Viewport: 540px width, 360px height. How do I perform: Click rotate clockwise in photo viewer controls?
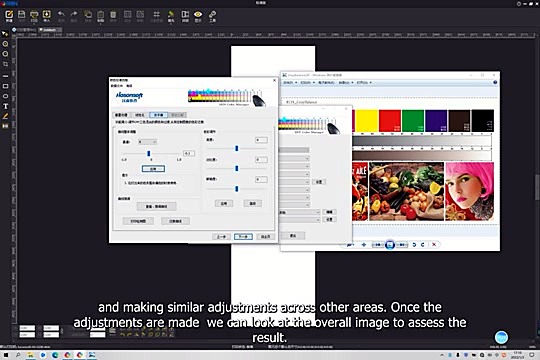pyautogui.click(x=423, y=245)
